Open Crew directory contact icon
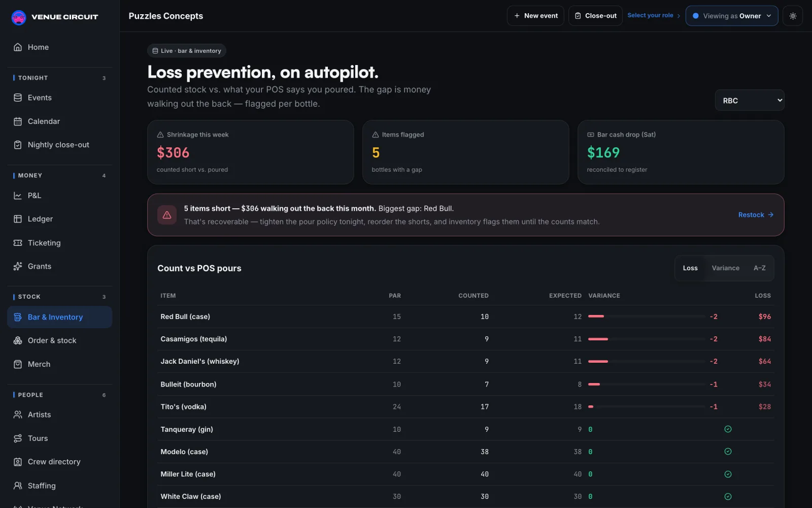Screen dimensions: 812x508 pyautogui.click(x=18, y=462)
